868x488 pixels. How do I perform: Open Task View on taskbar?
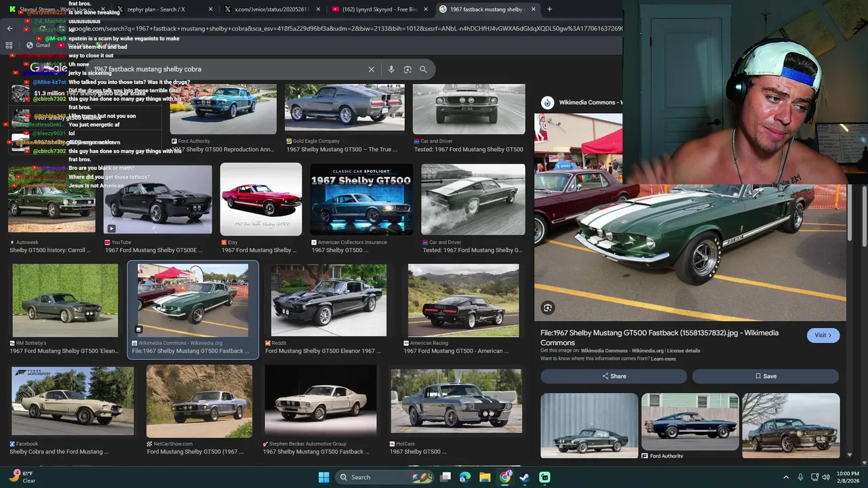pos(446,477)
